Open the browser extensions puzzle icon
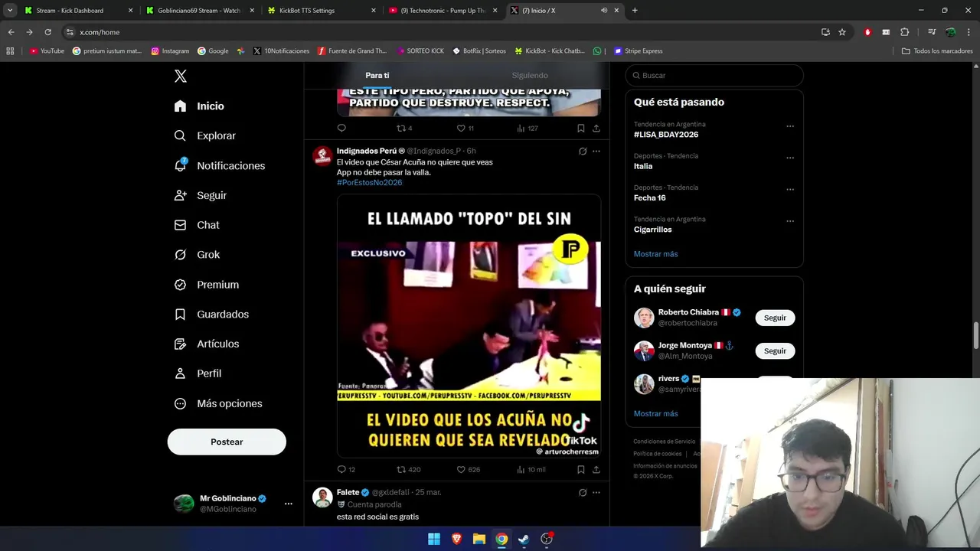The height and width of the screenshot is (551, 980). pos(905,32)
